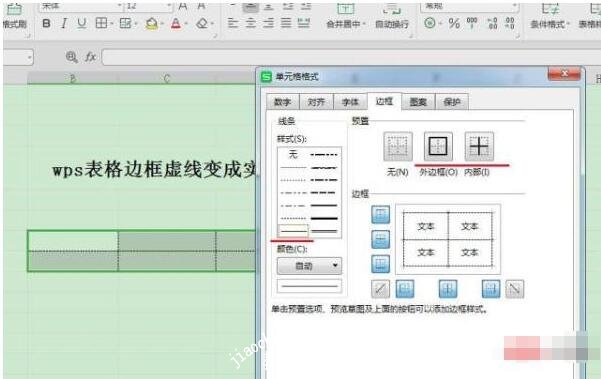This screenshot has height=379, width=601.
Task: Expand the name box dropdown arrow
Action: 29,58
